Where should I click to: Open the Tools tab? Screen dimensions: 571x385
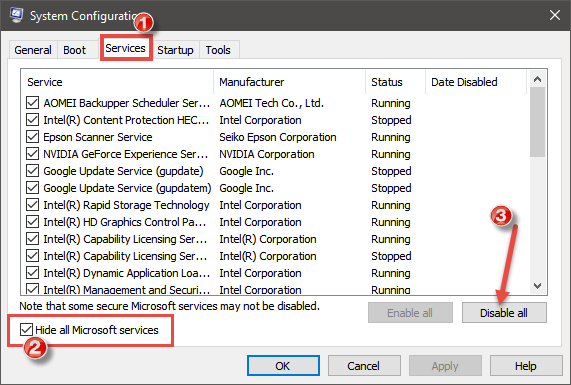tap(218, 50)
